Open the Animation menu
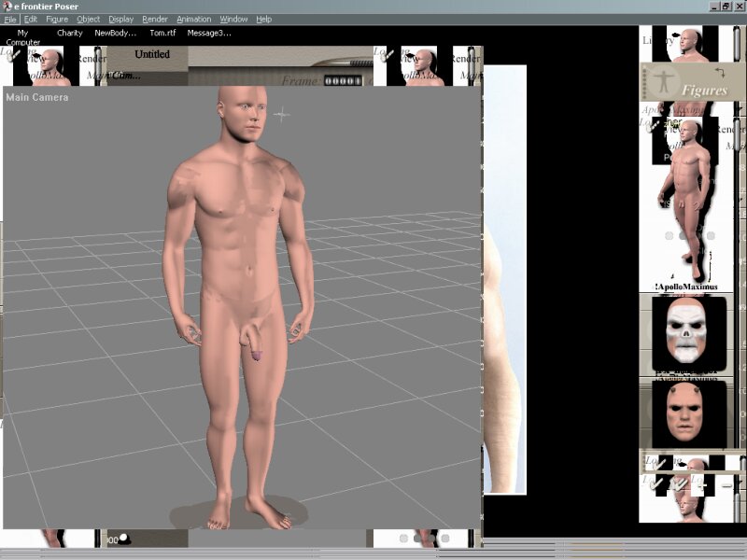Screen dimensions: 747x560 point(194,20)
